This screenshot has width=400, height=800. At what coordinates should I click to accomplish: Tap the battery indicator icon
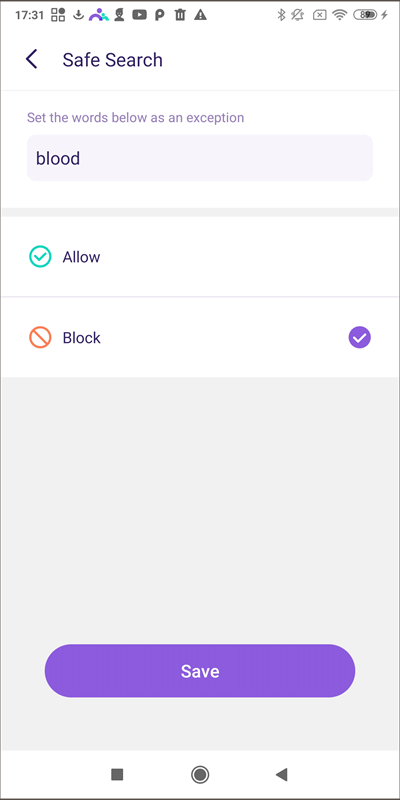367,15
